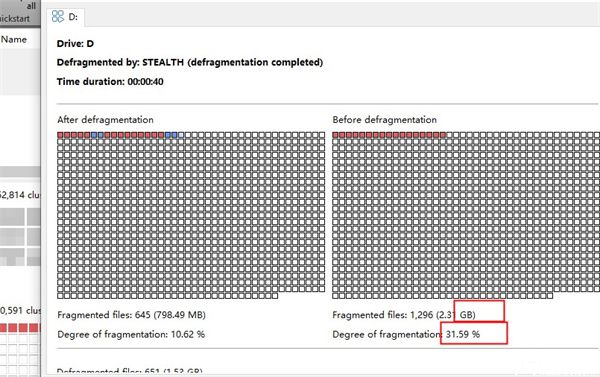Click the partially visible Defragmented files line
The image size is (600, 377).
130,371
